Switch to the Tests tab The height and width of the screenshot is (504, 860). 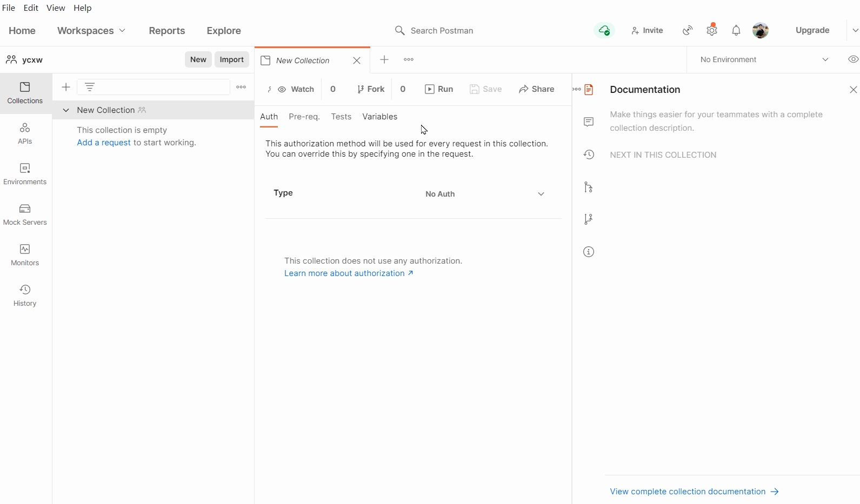[x=341, y=117]
